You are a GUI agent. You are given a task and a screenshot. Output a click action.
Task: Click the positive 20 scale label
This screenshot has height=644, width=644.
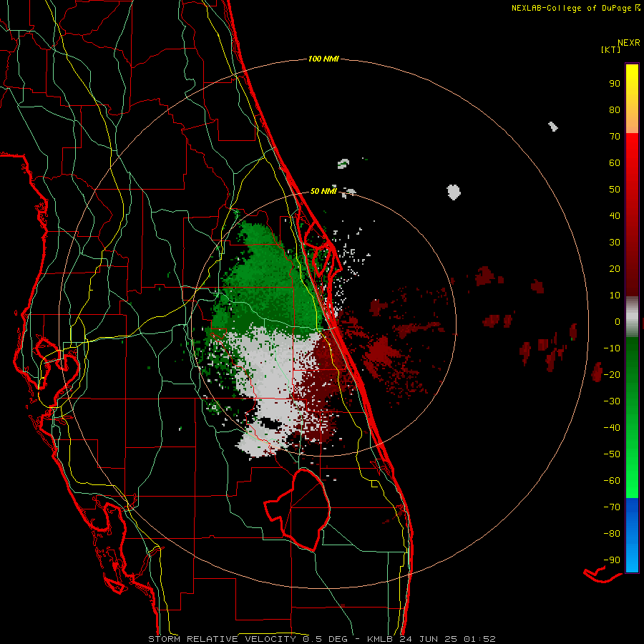click(615, 269)
